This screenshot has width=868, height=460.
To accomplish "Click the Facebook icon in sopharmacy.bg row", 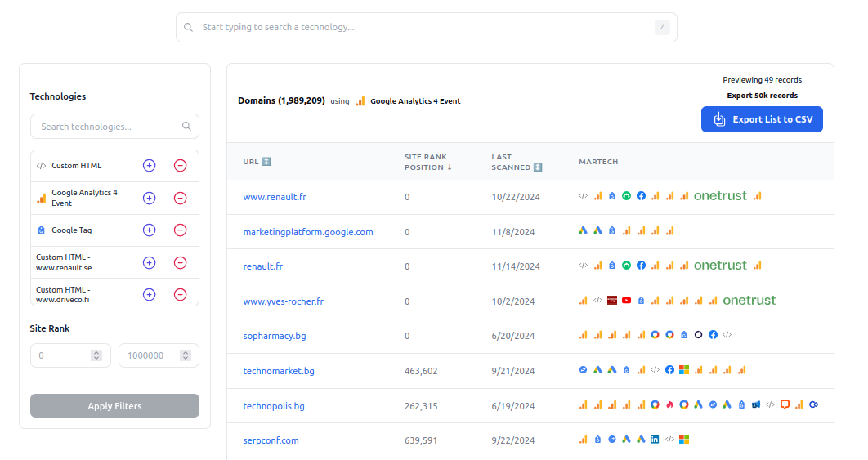I will point(713,335).
